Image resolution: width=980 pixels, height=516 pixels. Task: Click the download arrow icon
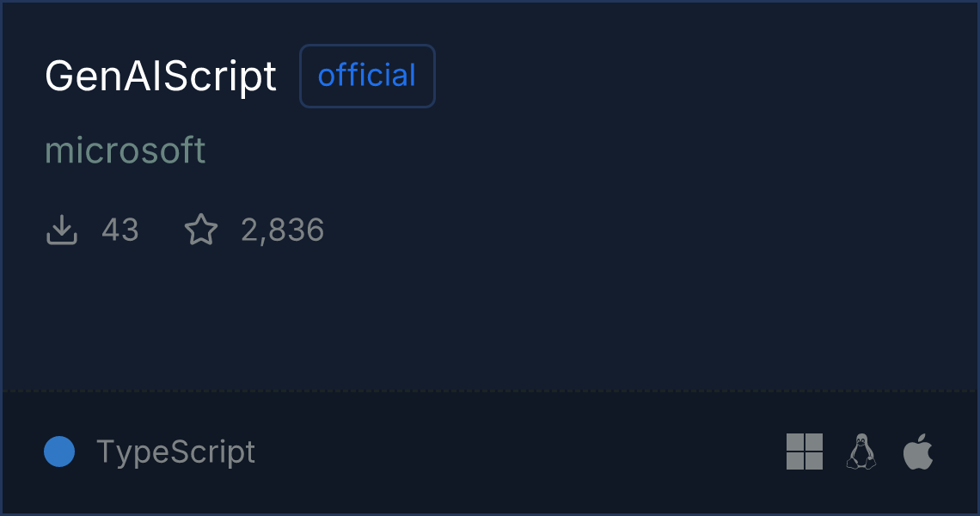tap(62, 230)
